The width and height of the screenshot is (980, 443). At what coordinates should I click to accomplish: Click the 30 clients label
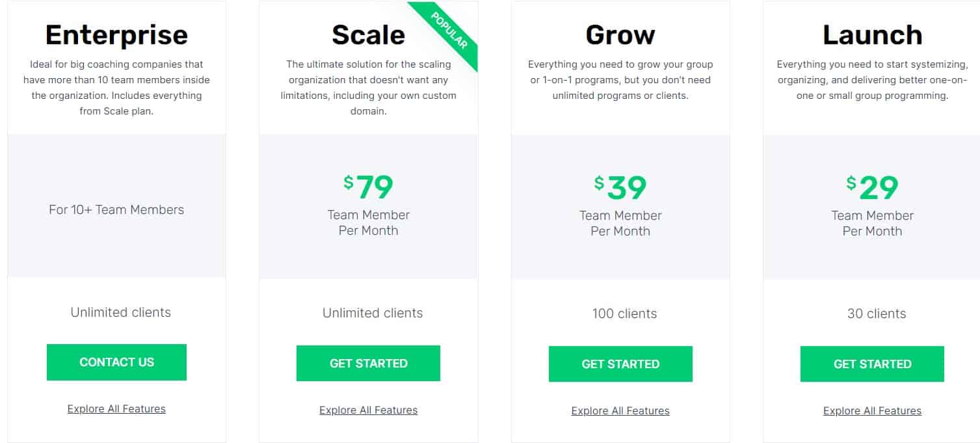[876, 314]
